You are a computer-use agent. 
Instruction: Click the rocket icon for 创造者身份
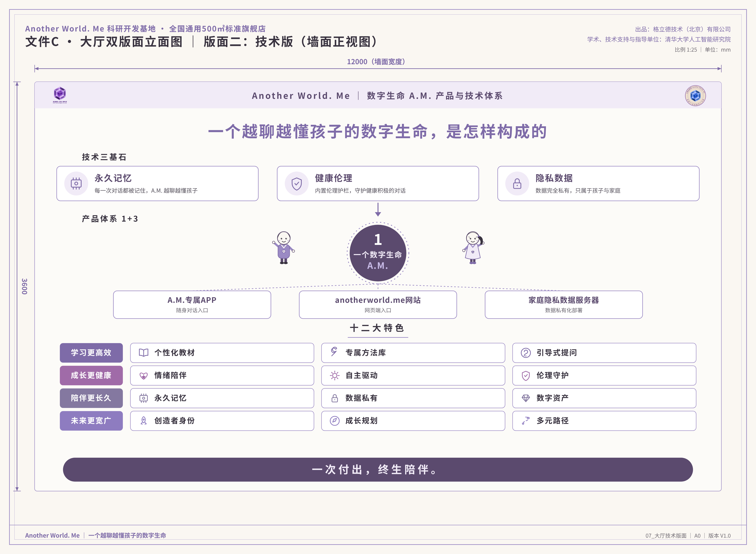click(144, 421)
